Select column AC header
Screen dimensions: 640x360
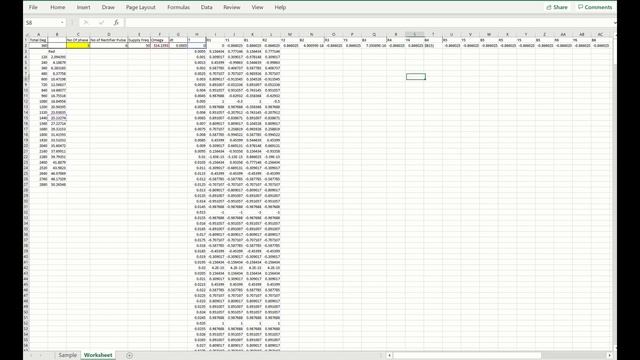tap(600, 35)
